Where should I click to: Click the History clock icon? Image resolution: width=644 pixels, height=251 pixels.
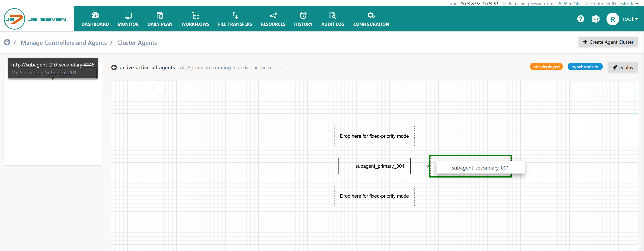303,16
